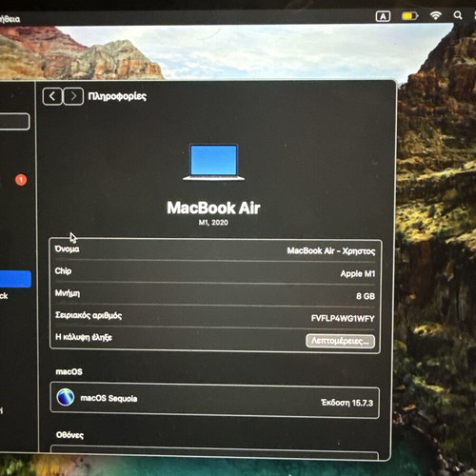Click the Η κάλυψη έληξε coverage label

pyautogui.click(x=84, y=337)
